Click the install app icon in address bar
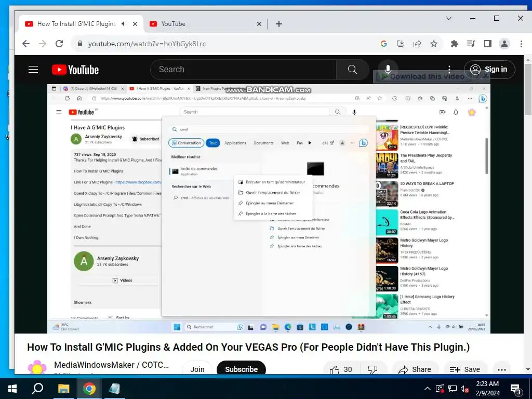Viewport: 532px width, 399px height. (401, 44)
